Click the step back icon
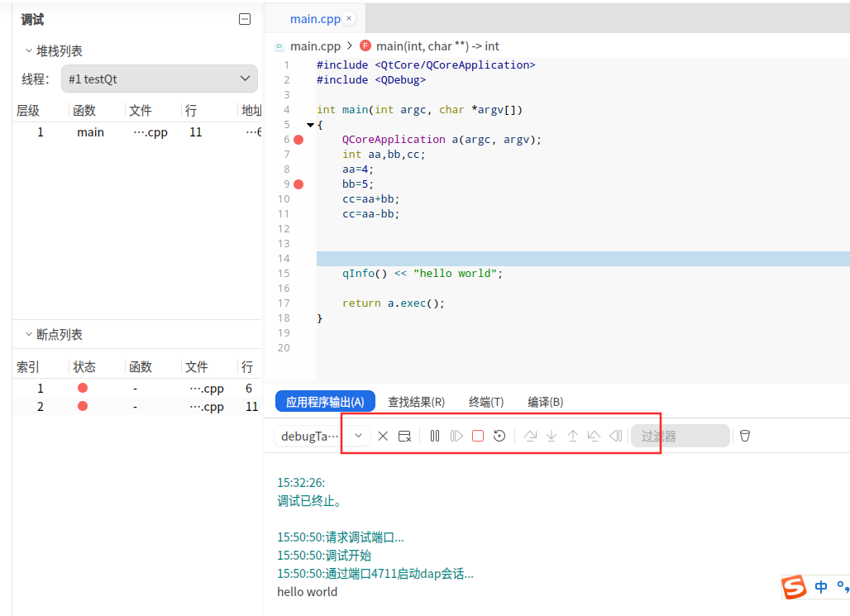 595,436
